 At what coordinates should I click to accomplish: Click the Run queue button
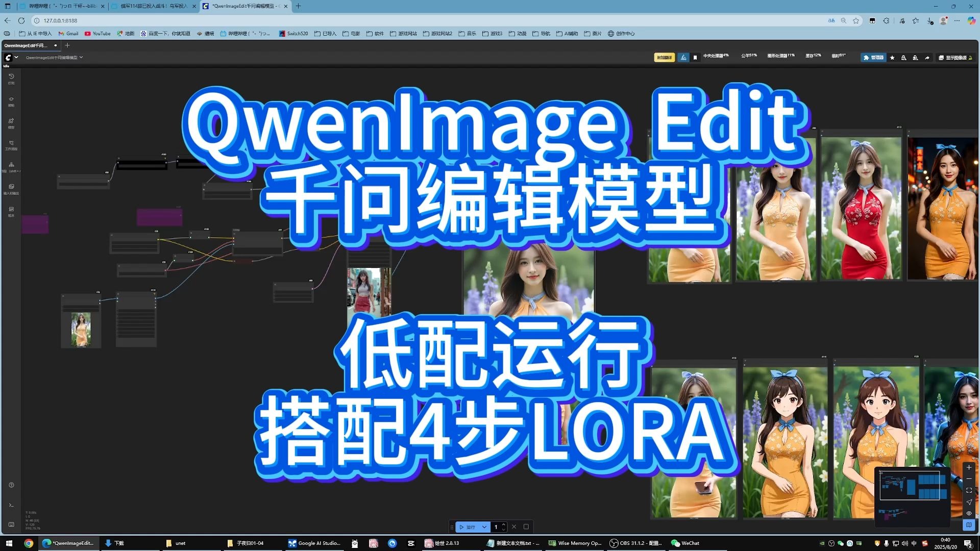click(x=468, y=527)
